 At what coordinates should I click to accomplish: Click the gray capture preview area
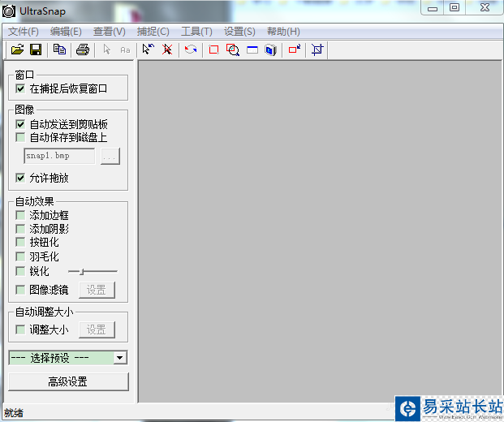(x=320, y=231)
